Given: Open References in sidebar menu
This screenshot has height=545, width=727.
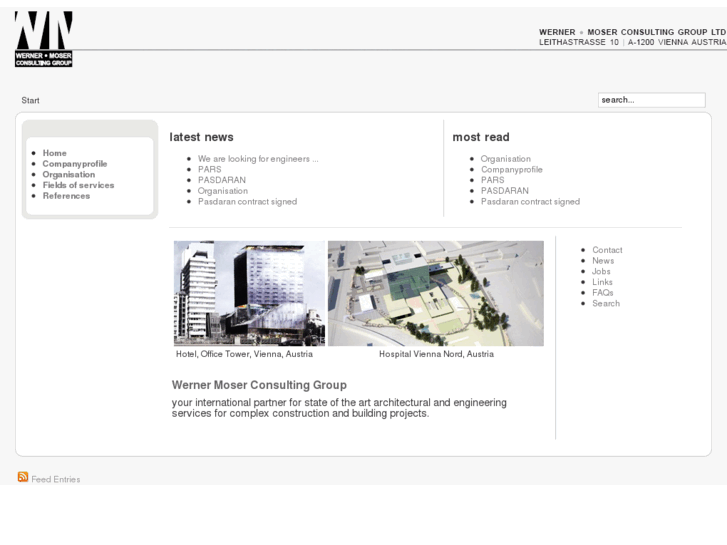Looking at the screenshot, I should click(66, 196).
